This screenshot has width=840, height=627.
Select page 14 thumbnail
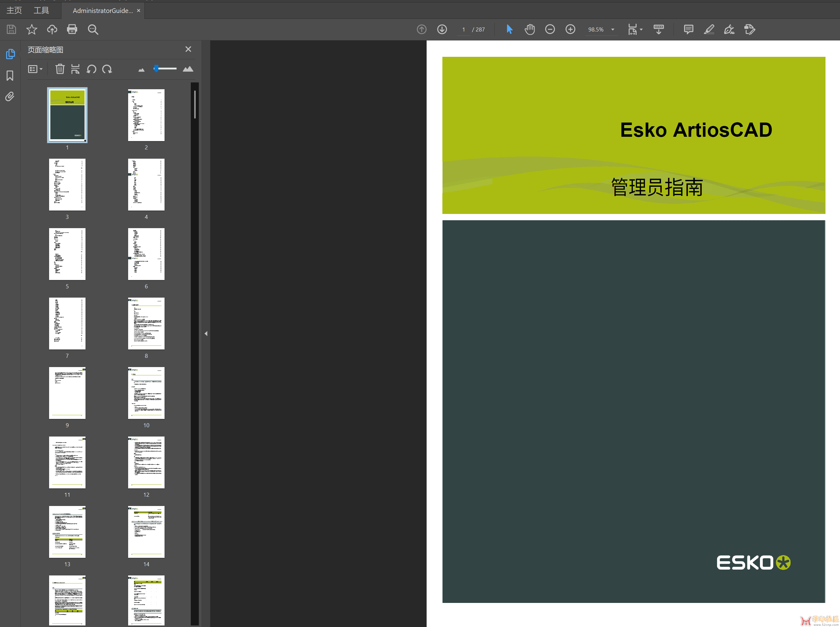[146, 532]
